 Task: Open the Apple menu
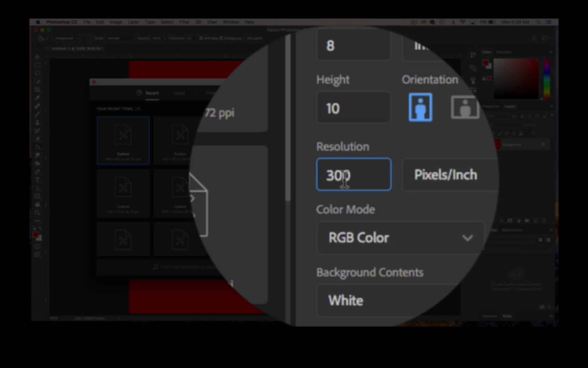click(x=38, y=22)
